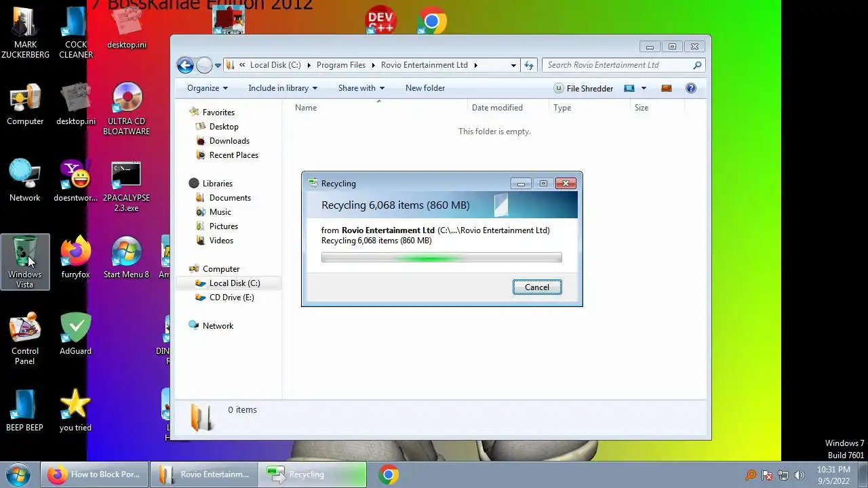868x488 pixels.
Task: Open Chrome from the taskbar
Action: tap(389, 474)
